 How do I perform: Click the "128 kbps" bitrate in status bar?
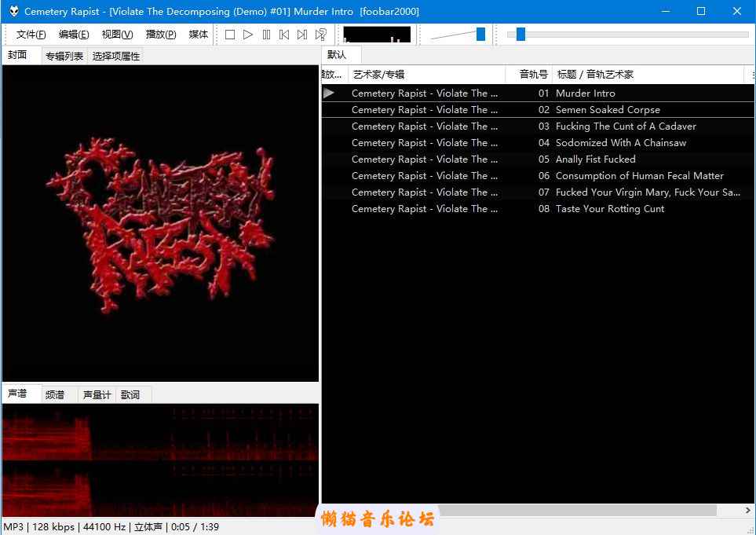pyautogui.click(x=53, y=527)
